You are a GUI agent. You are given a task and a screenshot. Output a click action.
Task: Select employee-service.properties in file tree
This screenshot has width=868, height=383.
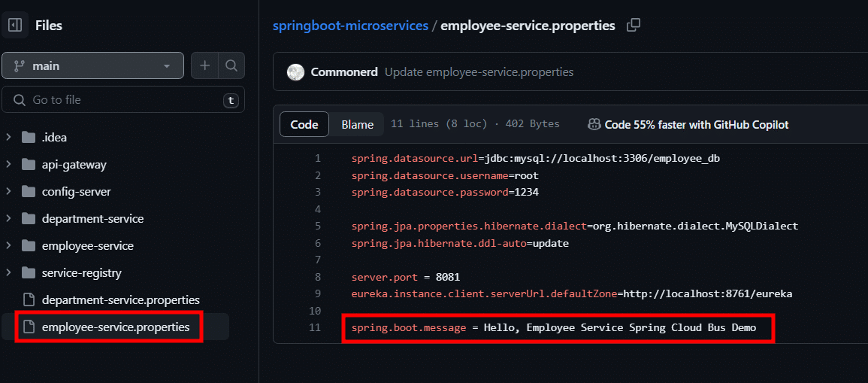point(116,327)
